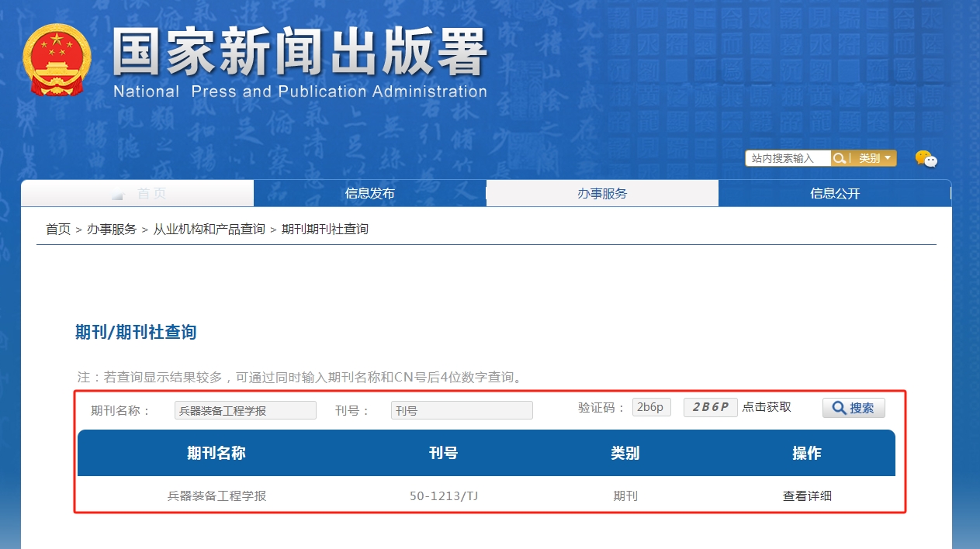Click the 刊号 column header
Screen dimensions: 980x549
coord(444,453)
